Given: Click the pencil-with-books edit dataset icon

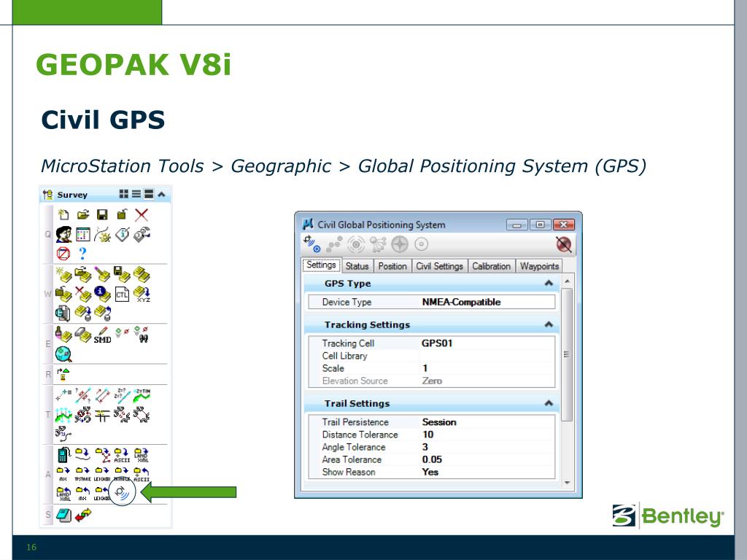Looking at the screenshot, I should point(102,274).
